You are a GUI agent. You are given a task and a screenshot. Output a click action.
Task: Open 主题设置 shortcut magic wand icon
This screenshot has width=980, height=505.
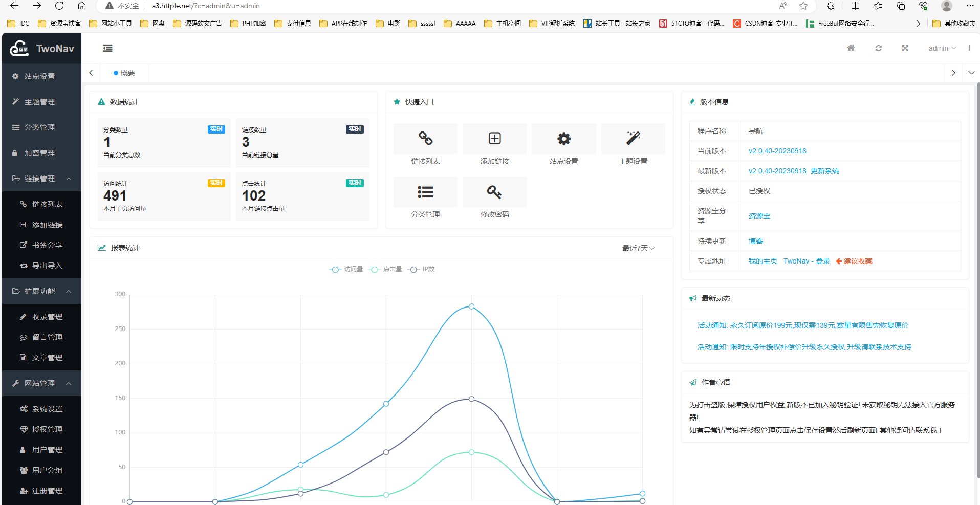pos(633,138)
